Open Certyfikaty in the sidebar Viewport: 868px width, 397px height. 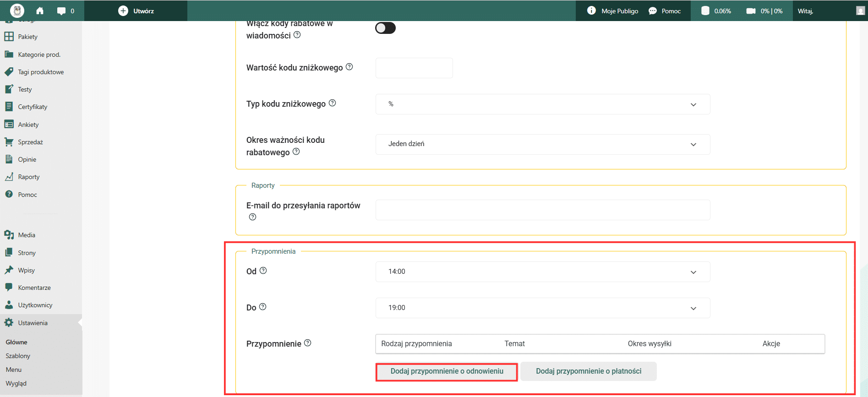[x=32, y=107]
